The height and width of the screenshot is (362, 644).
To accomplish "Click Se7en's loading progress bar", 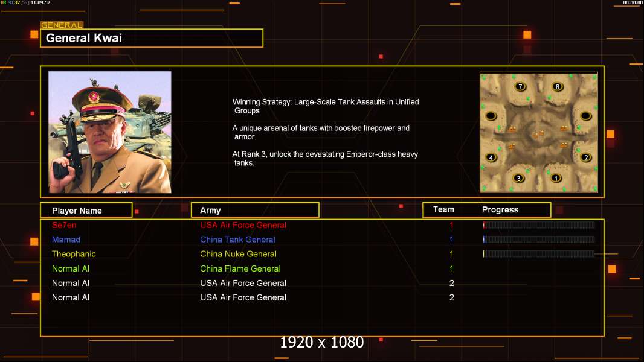I will pyautogui.click(x=539, y=224).
